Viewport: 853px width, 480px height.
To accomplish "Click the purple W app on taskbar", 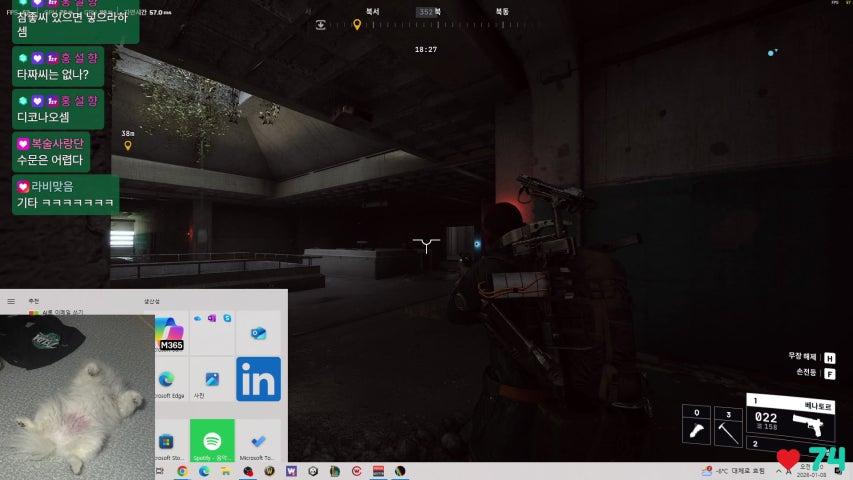I will coord(291,471).
